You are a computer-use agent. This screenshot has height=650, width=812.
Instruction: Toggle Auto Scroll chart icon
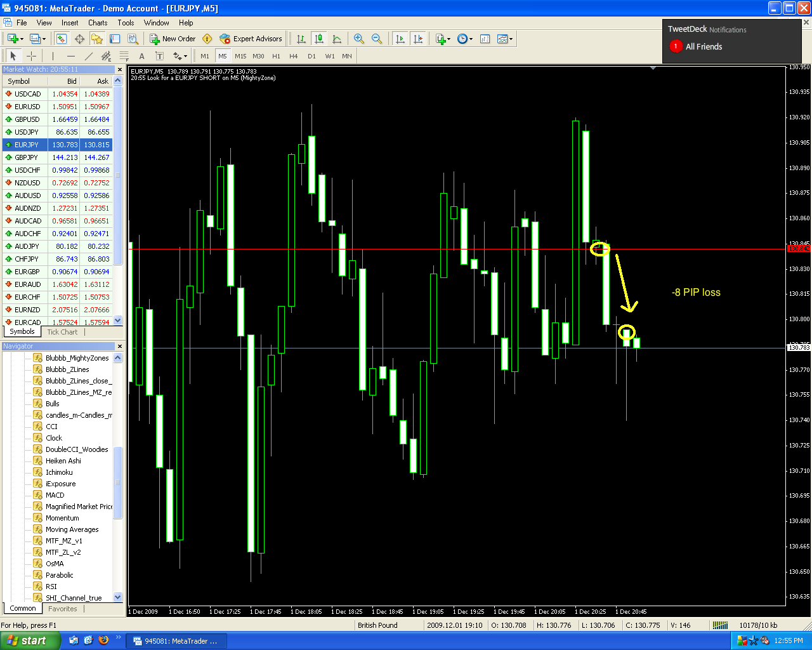point(400,39)
